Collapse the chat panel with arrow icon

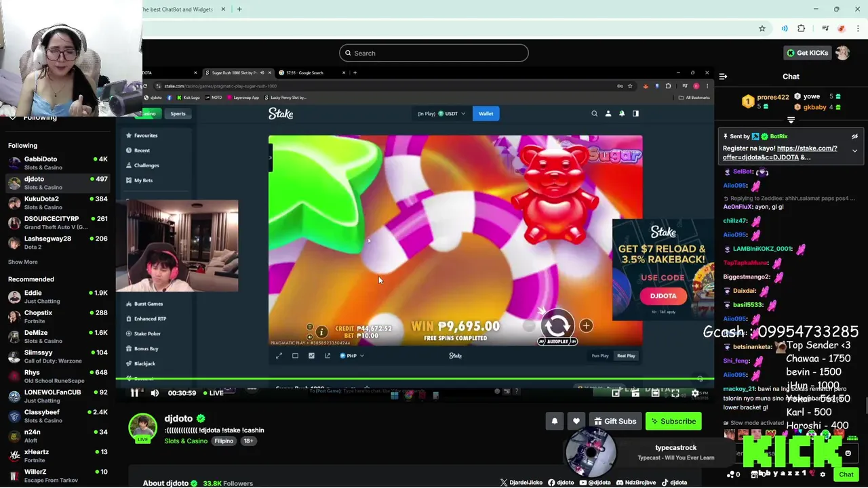[x=723, y=77]
